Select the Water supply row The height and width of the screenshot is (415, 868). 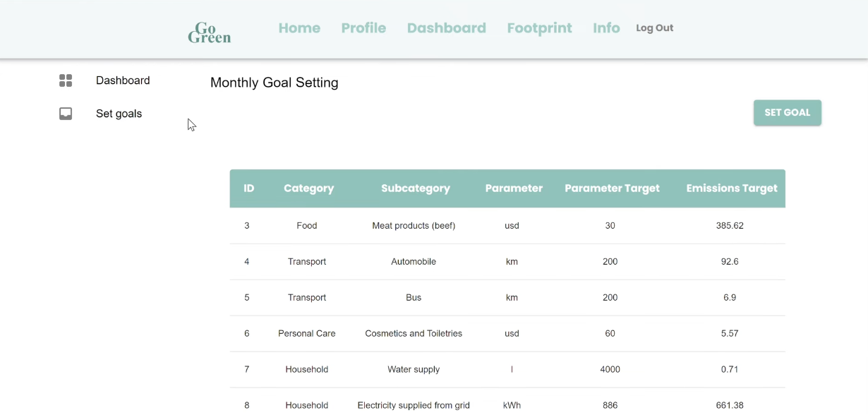point(414,370)
